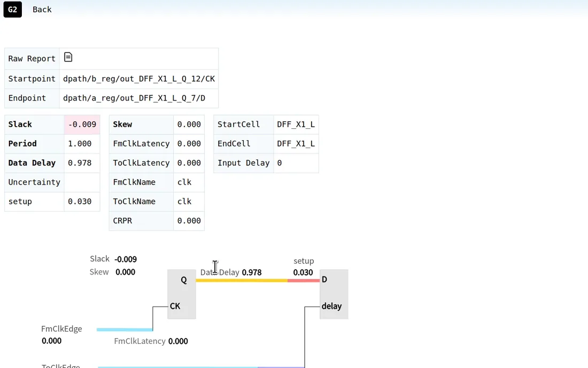Screen dimensions: 588x368
Task: Click the D pin of end flip-flop
Action: point(324,279)
